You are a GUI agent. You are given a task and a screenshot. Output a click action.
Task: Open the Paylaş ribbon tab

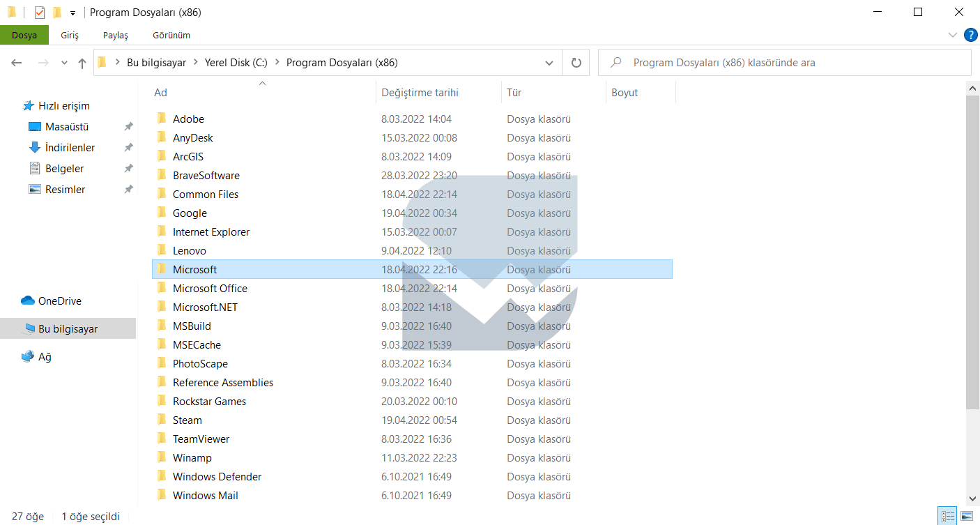116,35
